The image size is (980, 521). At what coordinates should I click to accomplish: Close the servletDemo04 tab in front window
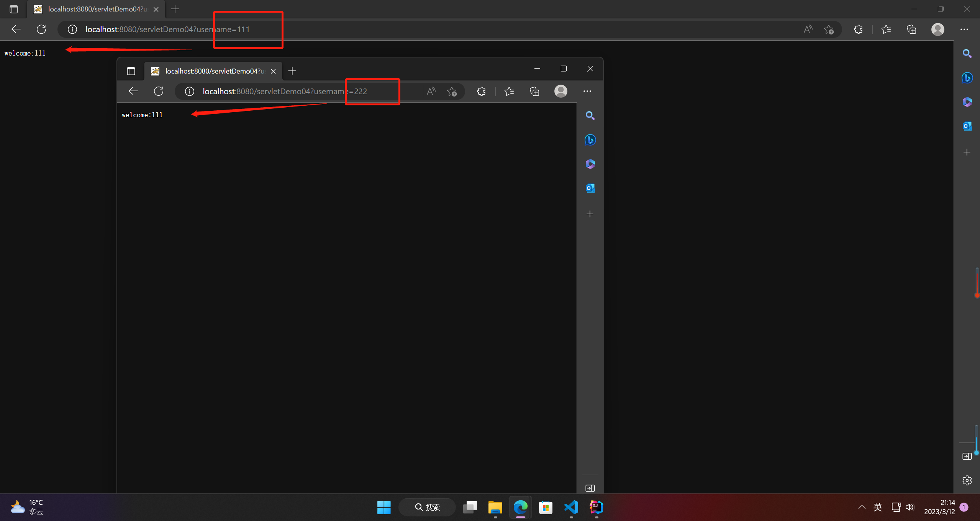(x=273, y=71)
